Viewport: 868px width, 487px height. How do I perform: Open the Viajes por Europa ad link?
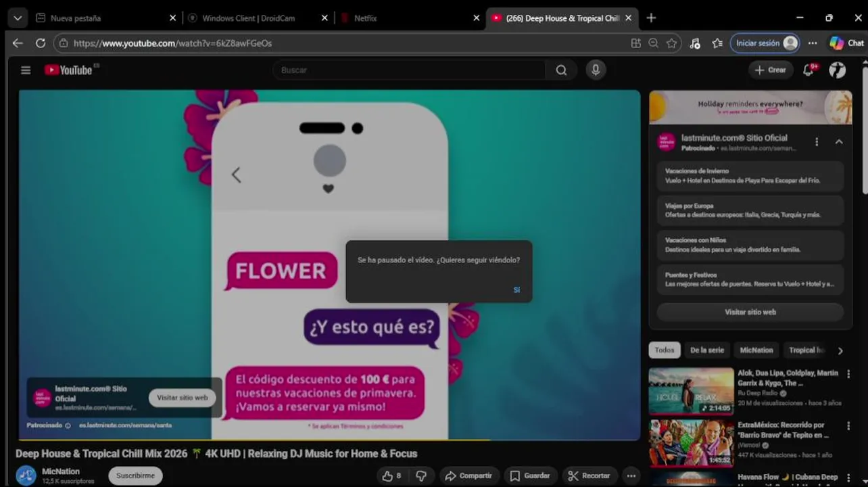750,210
